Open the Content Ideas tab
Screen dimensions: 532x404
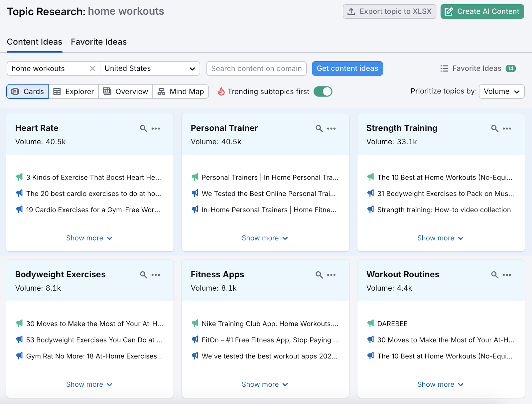[34, 42]
